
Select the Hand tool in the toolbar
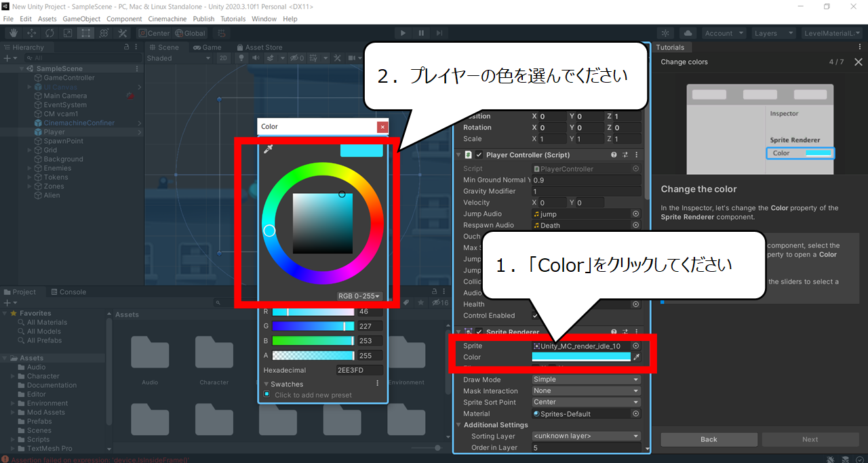pyautogui.click(x=14, y=33)
